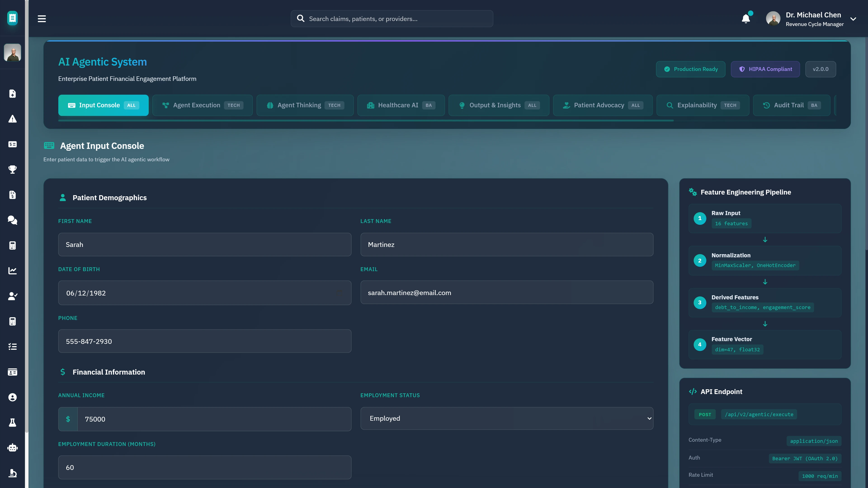Switch to the Agent Thinking tab
Screen dimensions: 868x488
coord(305,105)
